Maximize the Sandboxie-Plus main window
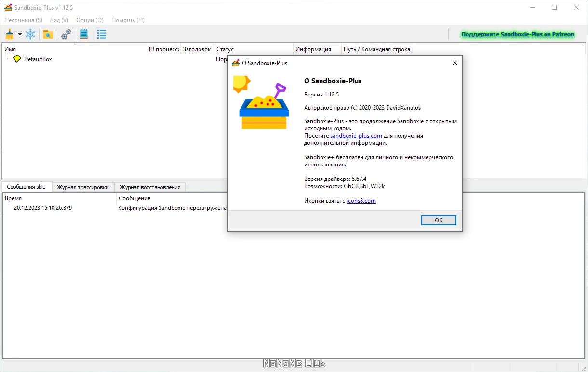588x372 pixels. (x=554, y=7)
